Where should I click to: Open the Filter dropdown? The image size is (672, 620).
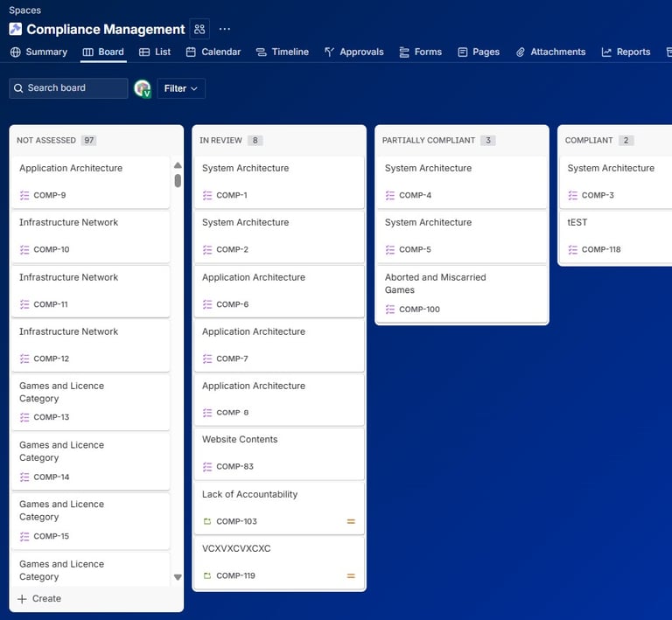pos(181,88)
